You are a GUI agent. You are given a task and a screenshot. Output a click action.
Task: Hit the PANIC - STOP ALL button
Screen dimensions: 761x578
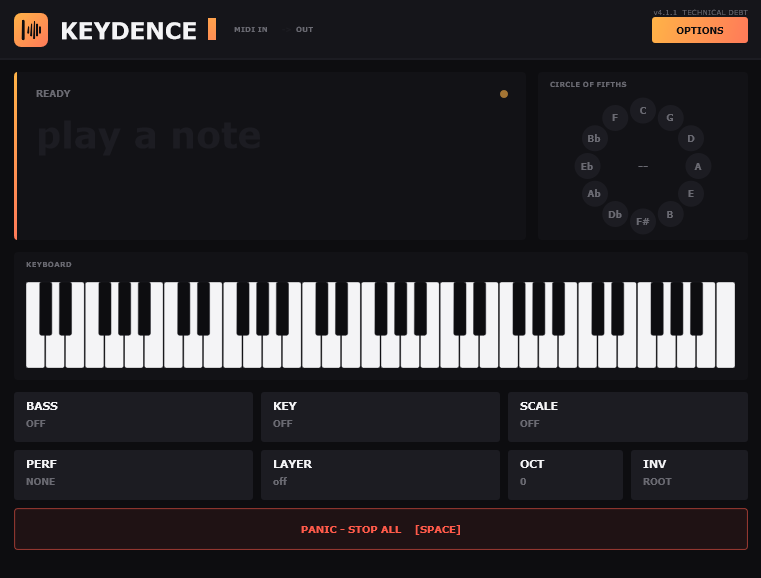point(380,529)
